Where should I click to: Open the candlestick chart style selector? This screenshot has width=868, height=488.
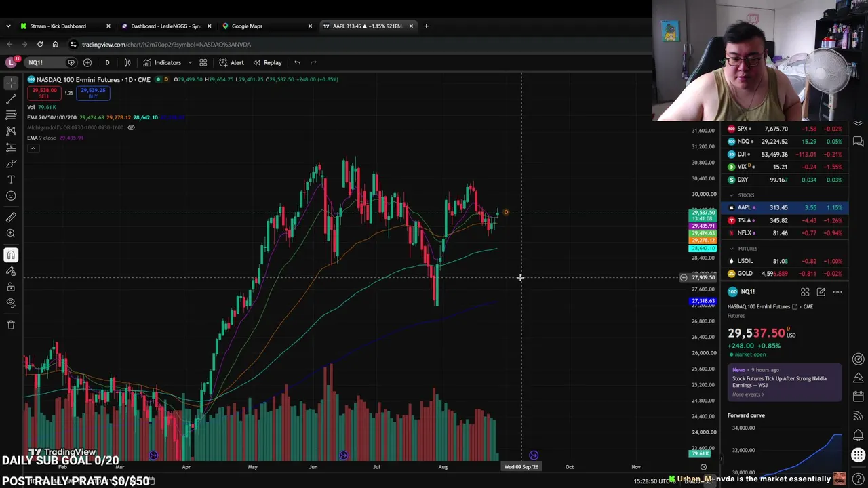pos(127,62)
